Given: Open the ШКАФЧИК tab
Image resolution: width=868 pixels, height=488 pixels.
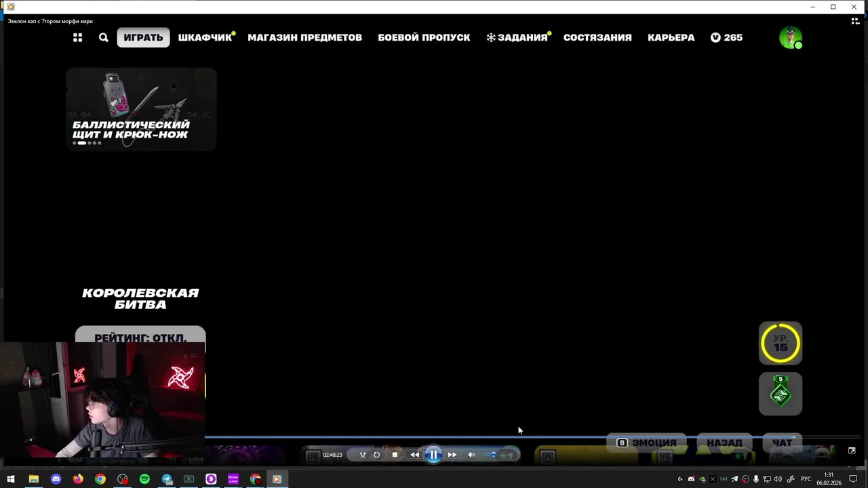Looking at the screenshot, I should [205, 37].
